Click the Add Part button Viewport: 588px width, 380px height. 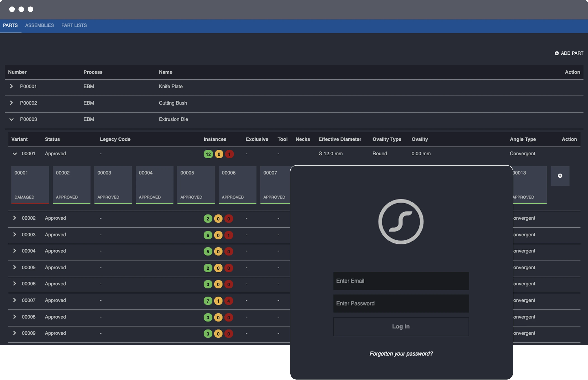click(569, 53)
